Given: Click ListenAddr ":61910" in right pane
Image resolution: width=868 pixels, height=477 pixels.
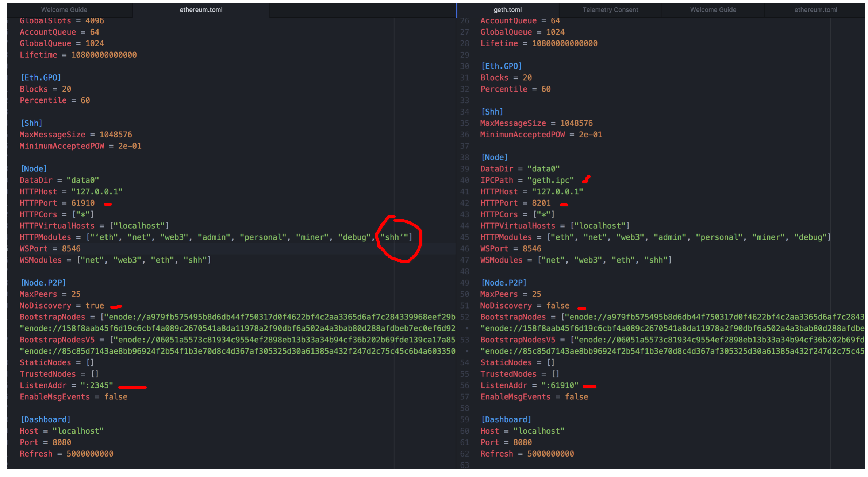Looking at the screenshot, I should click(x=560, y=385).
